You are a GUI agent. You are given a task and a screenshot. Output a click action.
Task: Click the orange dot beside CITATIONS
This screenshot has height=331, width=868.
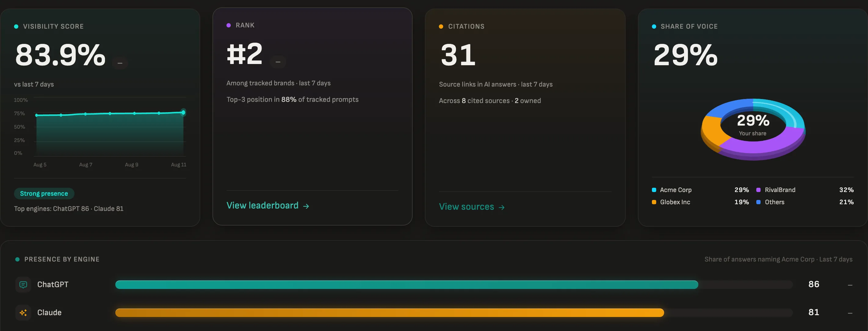coord(441,27)
